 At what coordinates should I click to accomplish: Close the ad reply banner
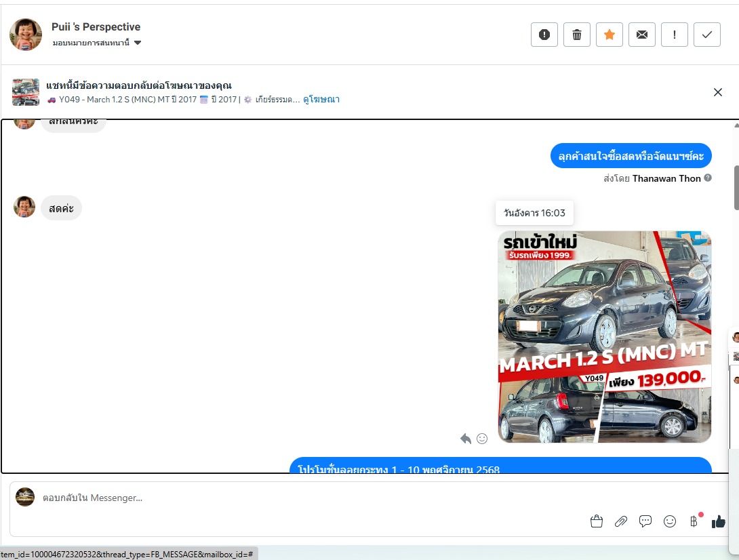(718, 92)
